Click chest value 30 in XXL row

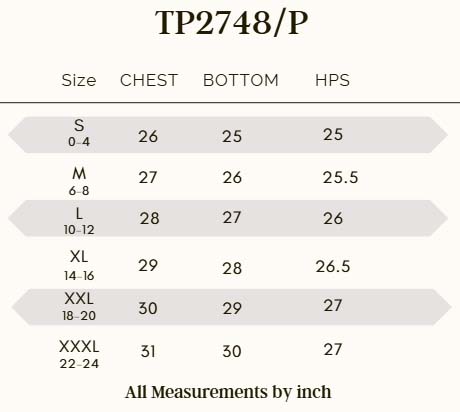click(x=148, y=308)
